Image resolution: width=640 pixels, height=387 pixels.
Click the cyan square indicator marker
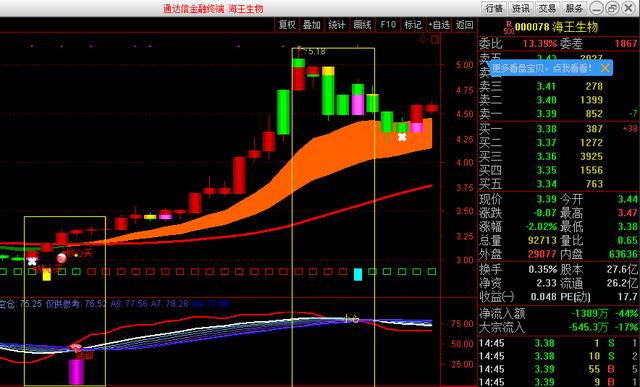tap(358, 274)
